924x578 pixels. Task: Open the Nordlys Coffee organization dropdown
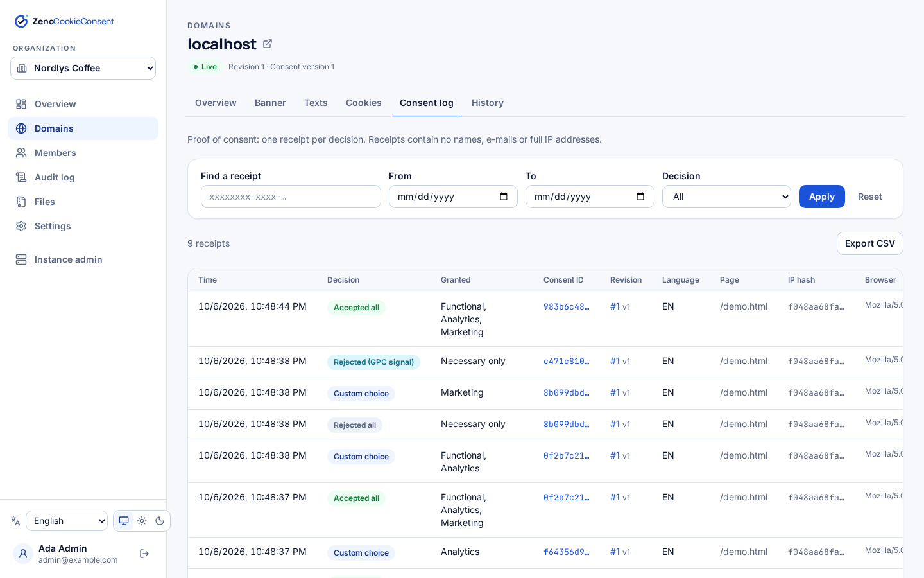(83, 68)
